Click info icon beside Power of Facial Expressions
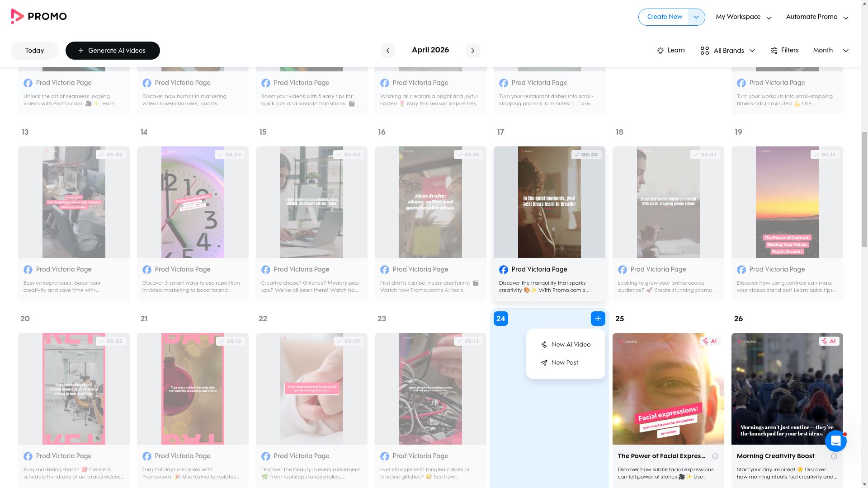The width and height of the screenshot is (868, 488). (715, 456)
